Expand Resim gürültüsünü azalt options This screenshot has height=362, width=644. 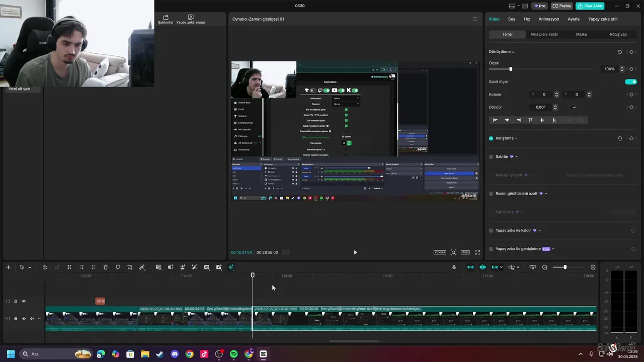tap(546, 194)
